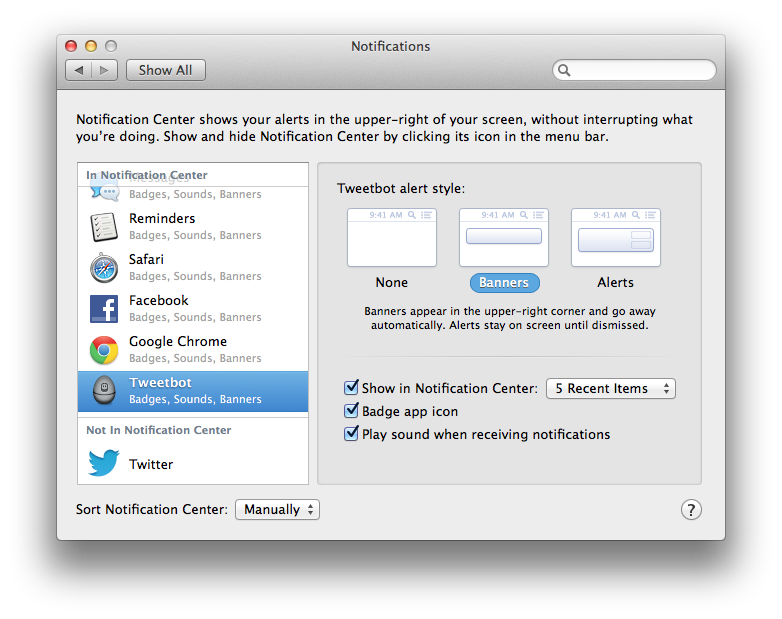The width and height of the screenshot is (782, 619).
Task: Select the Alerts style option
Action: coord(616,238)
